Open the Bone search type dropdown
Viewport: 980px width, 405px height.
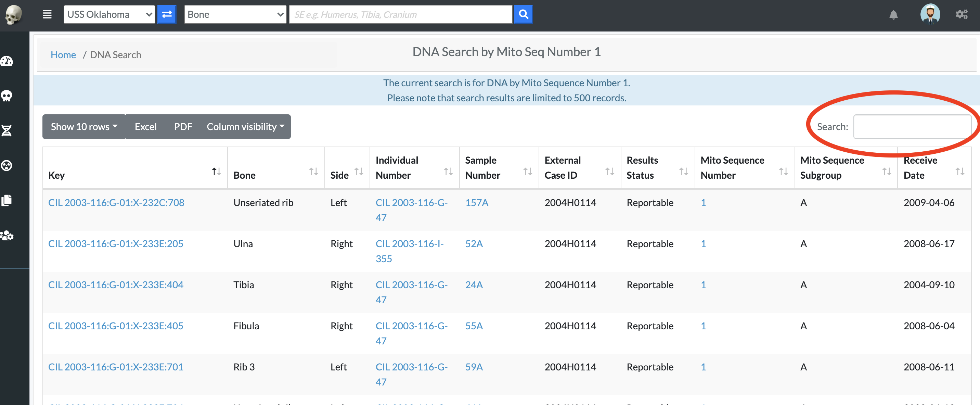(235, 14)
